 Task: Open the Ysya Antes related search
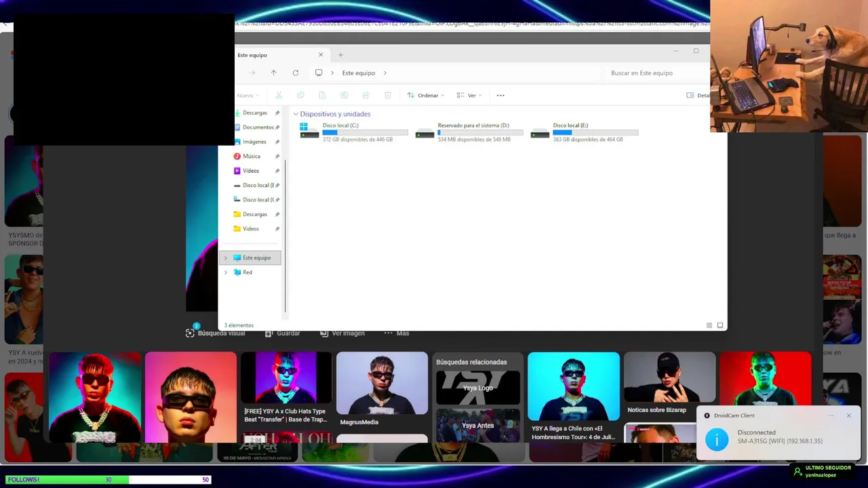[x=478, y=425]
